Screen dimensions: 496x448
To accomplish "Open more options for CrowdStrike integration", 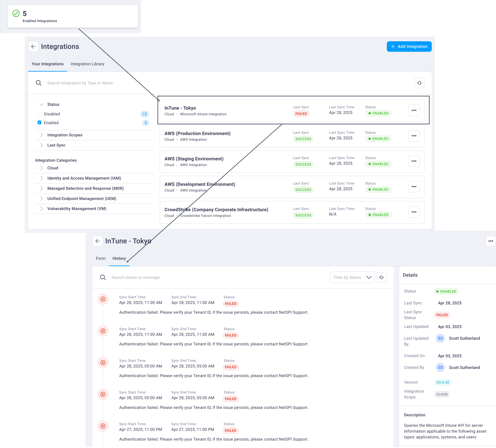I will [414, 212].
